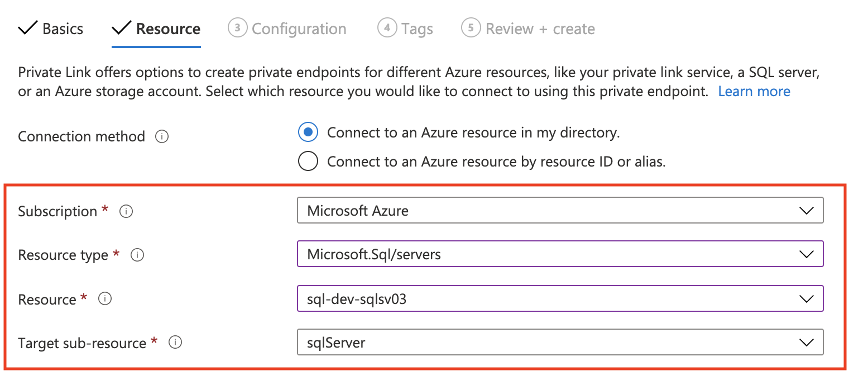Go to the Configuration tab
Viewport: 868px width, 380px height.
pyautogui.click(x=299, y=28)
